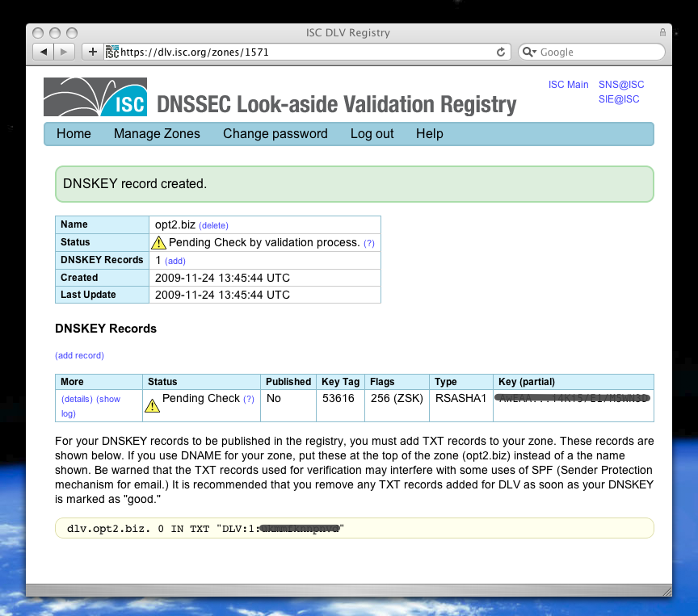The image size is (698, 616).
Task: Click the dlv.opt2.biz TXT record line
Action: 355,528
